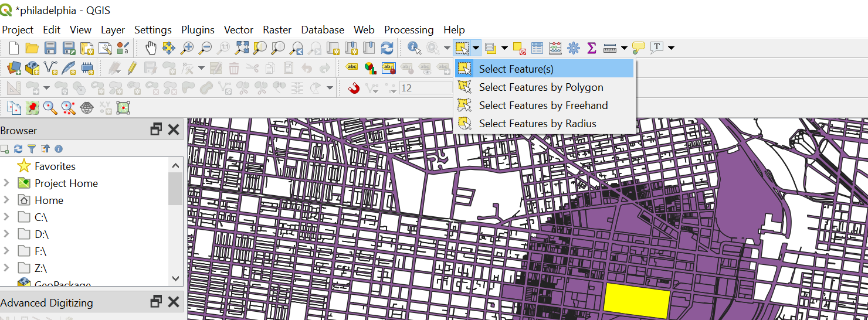Open the Identify Features tool

(x=415, y=48)
